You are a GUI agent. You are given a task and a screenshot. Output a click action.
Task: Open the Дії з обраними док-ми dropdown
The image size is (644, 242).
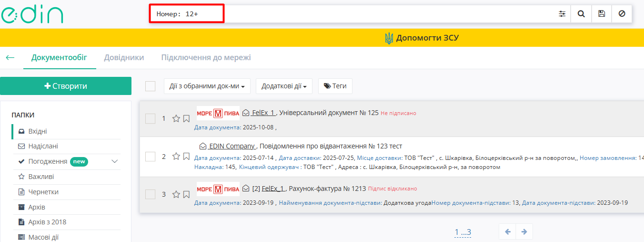207,86
